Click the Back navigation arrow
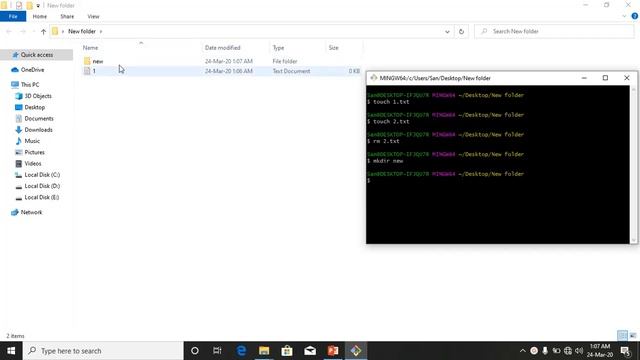Viewport: 640px width, 360px height. (9, 31)
